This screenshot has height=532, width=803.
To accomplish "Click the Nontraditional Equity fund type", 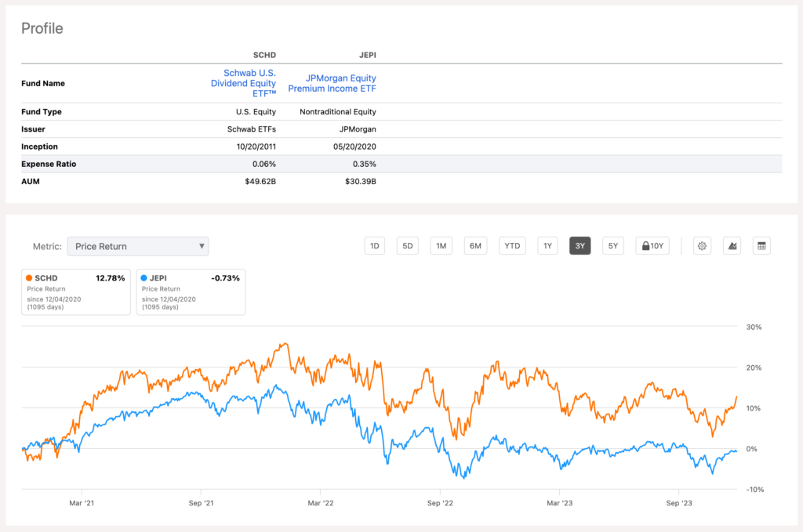I will coord(338,112).
